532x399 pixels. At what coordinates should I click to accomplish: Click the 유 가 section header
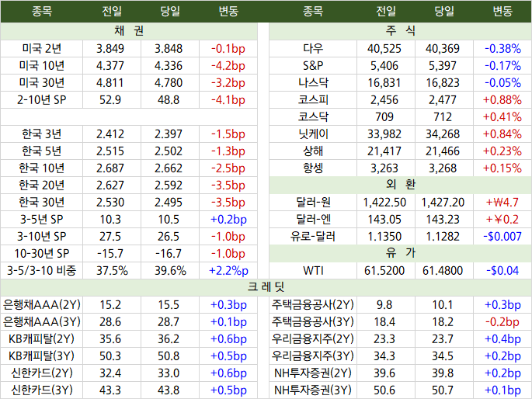click(400, 253)
